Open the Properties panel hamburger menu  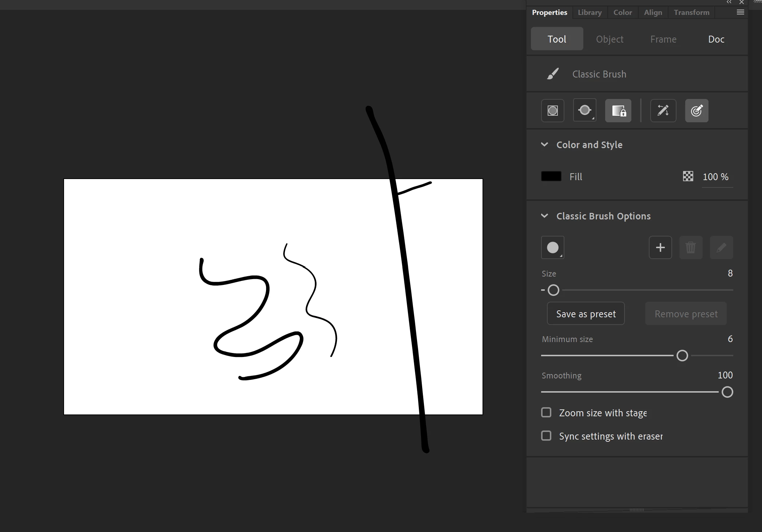click(x=740, y=12)
